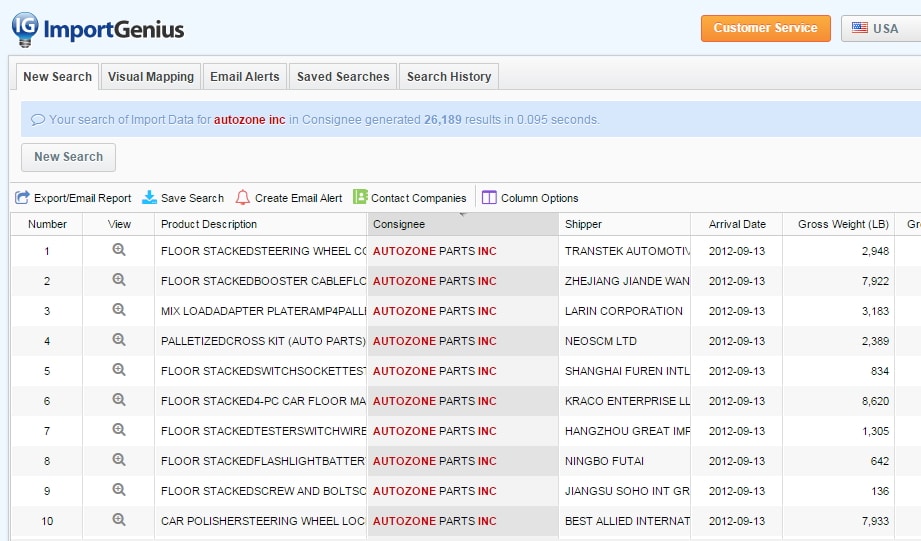Screen dimensions: 921x541
Task: Sort by Gross Weight (LB) column header
Action: coord(839,224)
